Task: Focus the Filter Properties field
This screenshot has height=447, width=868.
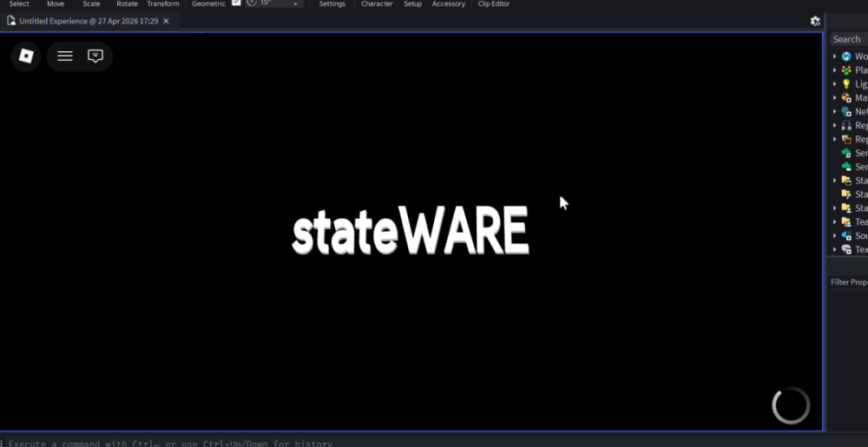Action: click(x=849, y=282)
